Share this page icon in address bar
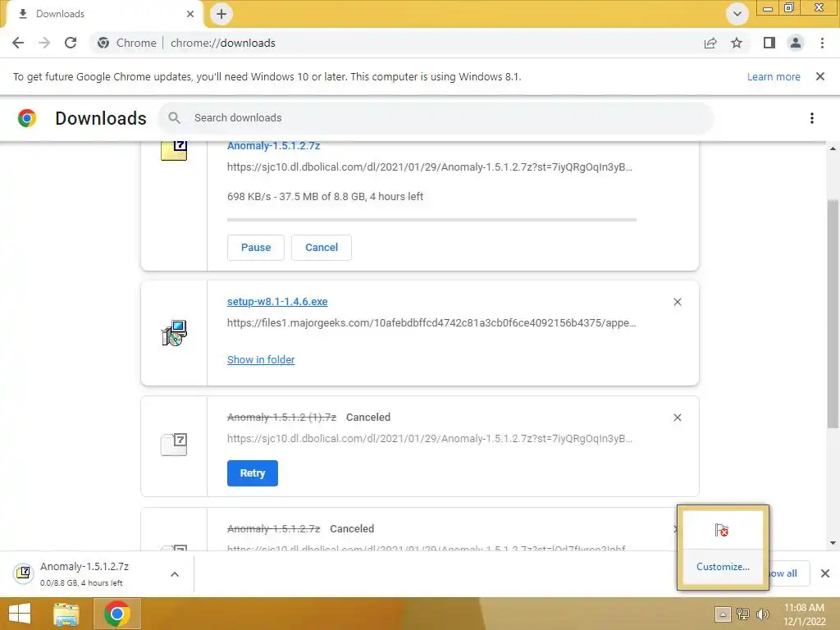840x630 pixels. (710, 43)
